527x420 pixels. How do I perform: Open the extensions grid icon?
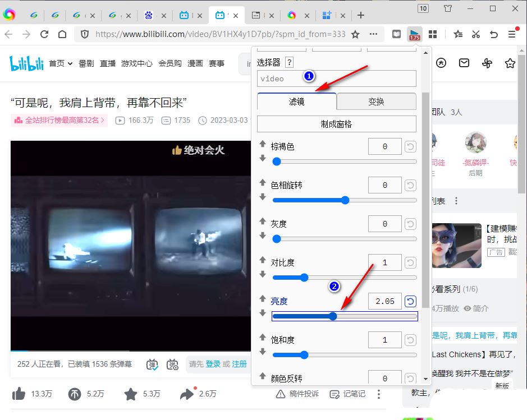tap(433, 34)
